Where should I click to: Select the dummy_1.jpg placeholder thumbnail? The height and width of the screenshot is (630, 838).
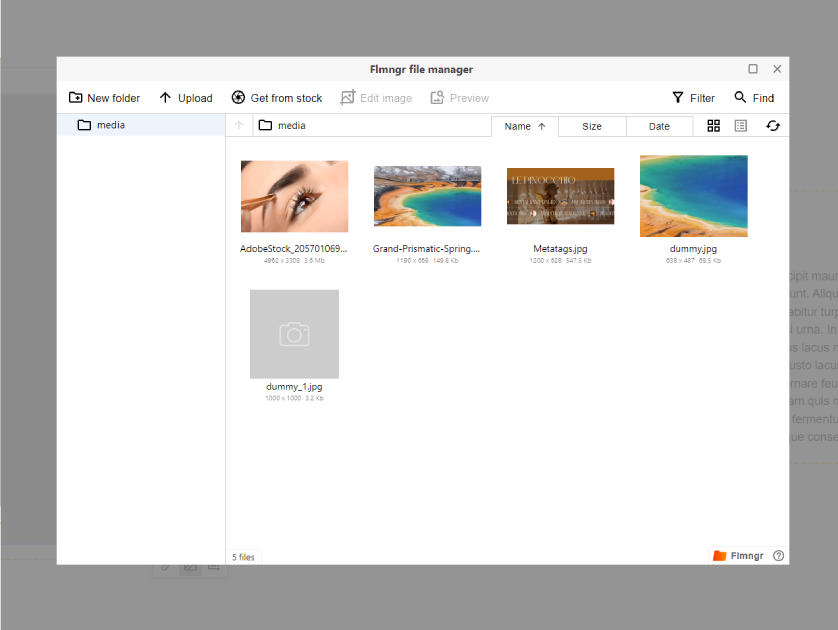coord(294,334)
